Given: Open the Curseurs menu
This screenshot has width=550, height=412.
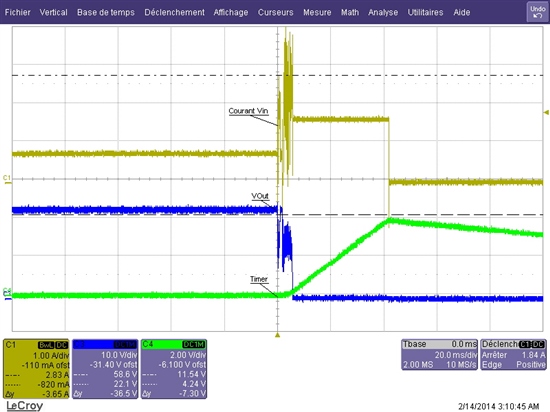Looking at the screenshot, I should 275,12.
